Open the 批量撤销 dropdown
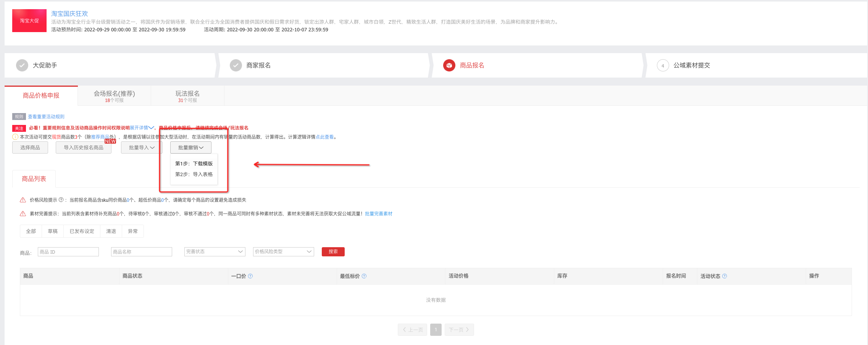Screen dimensions: 868x345 [x=191, y=147]
